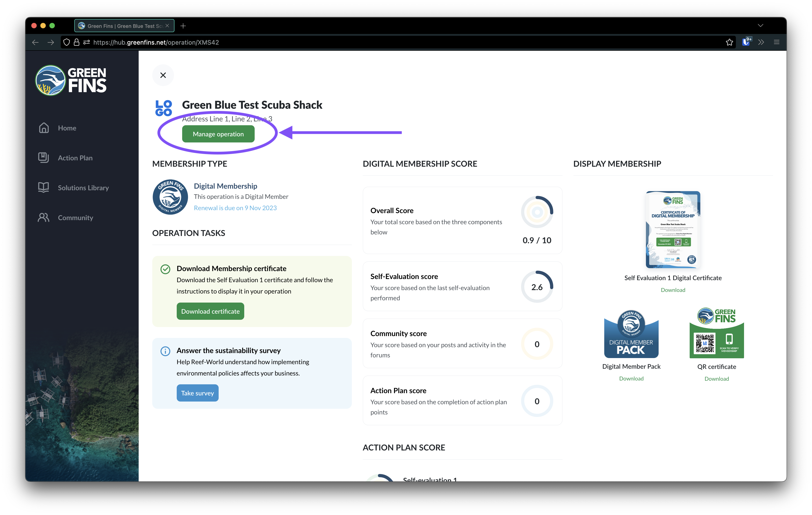The height and width of the screenshot is (515, 812).
Task: Click the Manage operation button
Action: (x=218, y=134)
